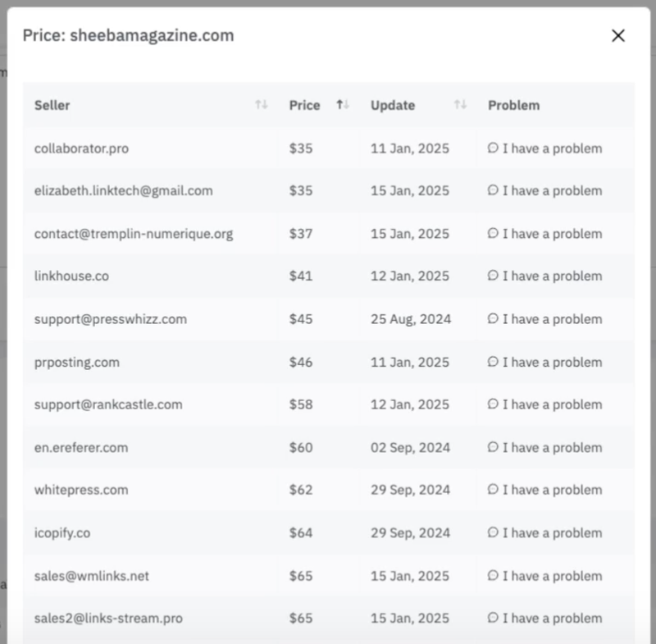Image resolution: width=656 pixels, height=644 pixels.
Task: Click the Seller column header text
Action: [x=52, y=105]
